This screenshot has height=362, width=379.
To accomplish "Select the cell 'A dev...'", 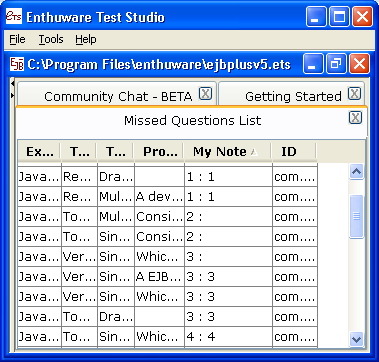I will tap(159, 197).
